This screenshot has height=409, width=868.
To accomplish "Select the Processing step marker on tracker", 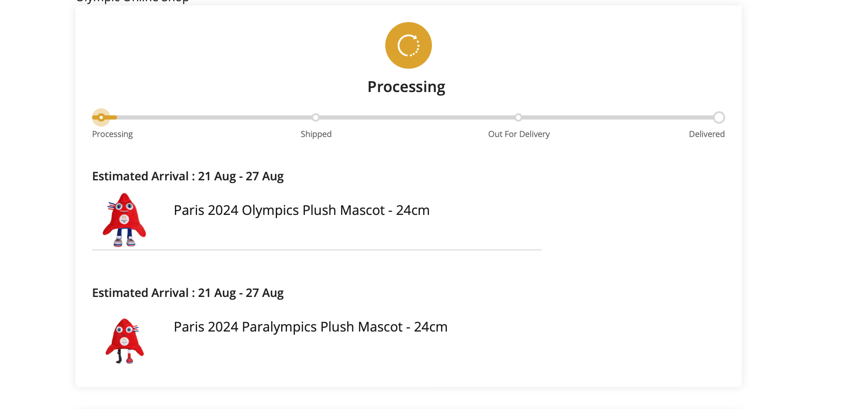I will (101, 117).
